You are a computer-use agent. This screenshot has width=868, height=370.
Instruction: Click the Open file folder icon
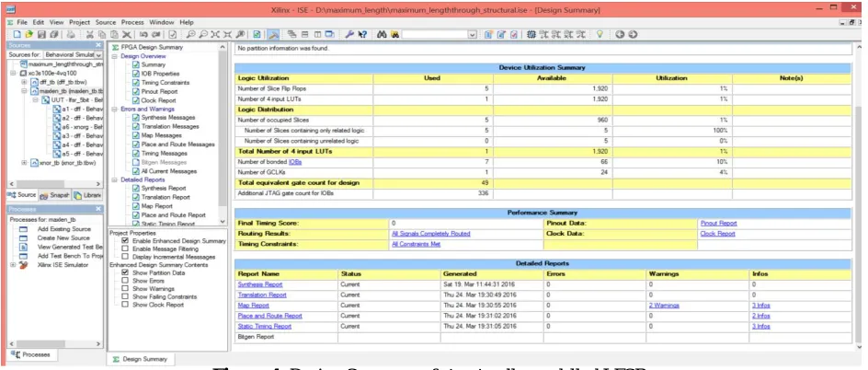click(x=29, y=34)
